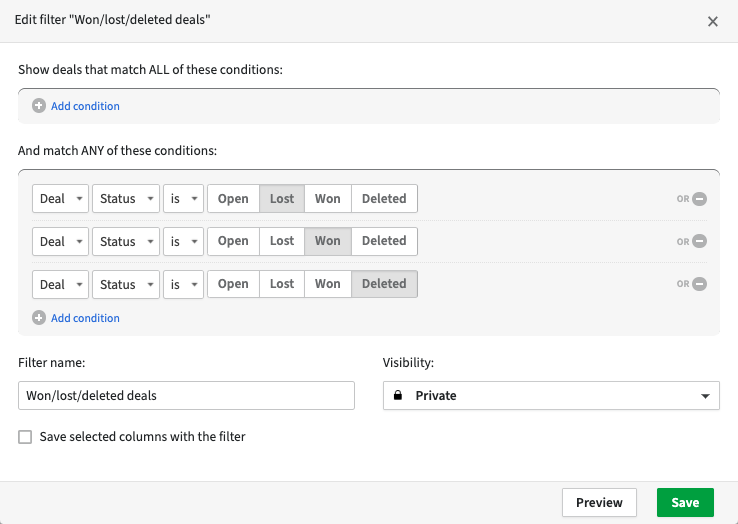Click the Preview button
This screenshot has width=738, height=524.
tap(599, 502)
